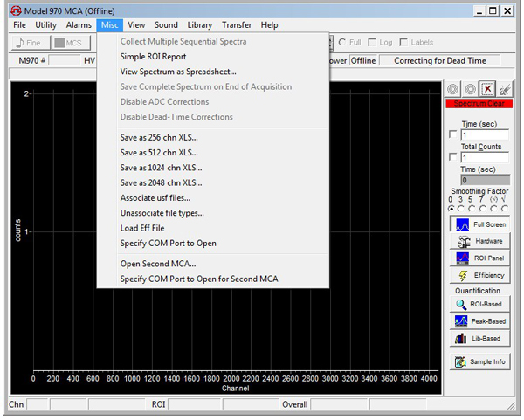Click the Total Counts input field
This screenshot has width=524, height=420.
484,157
